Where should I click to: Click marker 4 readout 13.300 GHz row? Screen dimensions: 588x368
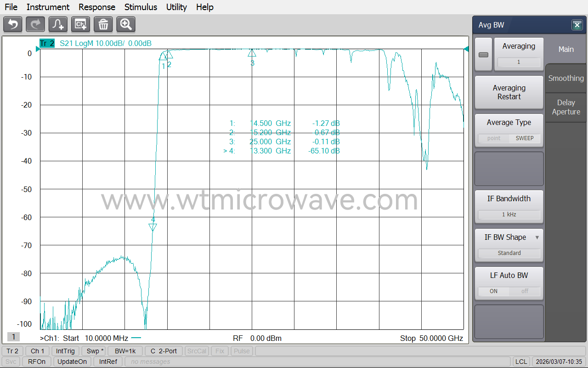pos(282,151)
